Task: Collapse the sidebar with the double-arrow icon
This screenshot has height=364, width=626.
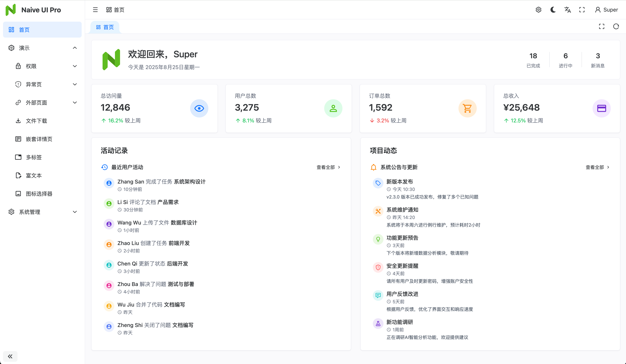Action: 10,356
